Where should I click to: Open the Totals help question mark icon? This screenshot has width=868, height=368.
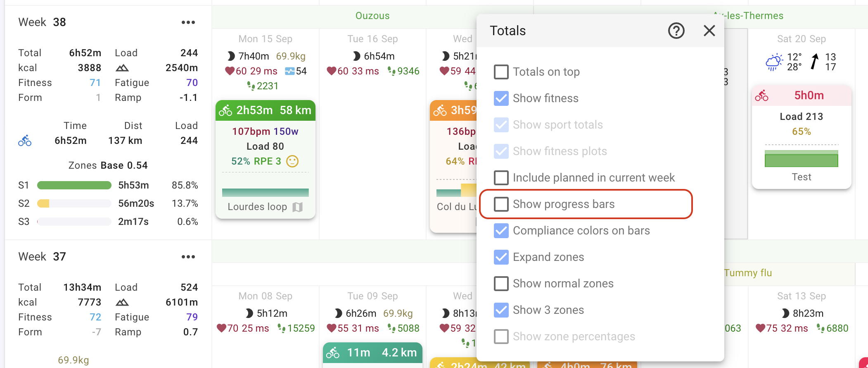(676, 31)
